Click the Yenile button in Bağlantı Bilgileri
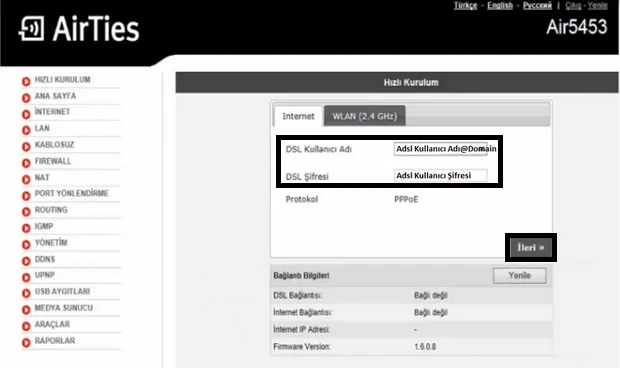 [520, 276]
